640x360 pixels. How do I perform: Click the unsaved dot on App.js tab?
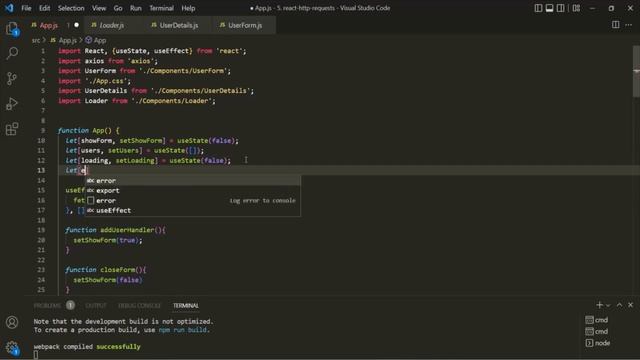click(76, 25)
